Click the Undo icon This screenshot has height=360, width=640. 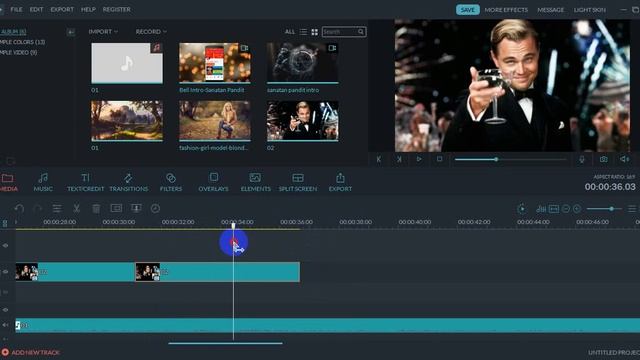19,209
